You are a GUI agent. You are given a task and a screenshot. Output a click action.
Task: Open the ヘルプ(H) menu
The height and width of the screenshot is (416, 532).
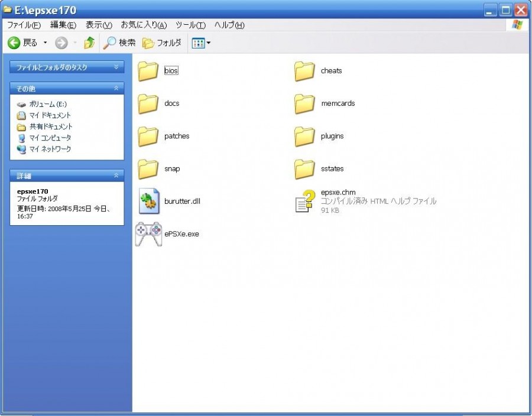pyautogui.click(x=229, y=25)
